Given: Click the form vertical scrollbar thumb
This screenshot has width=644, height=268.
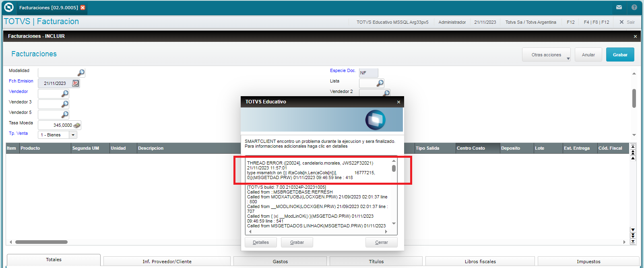Looking at the screenshot, I should 634,99.
